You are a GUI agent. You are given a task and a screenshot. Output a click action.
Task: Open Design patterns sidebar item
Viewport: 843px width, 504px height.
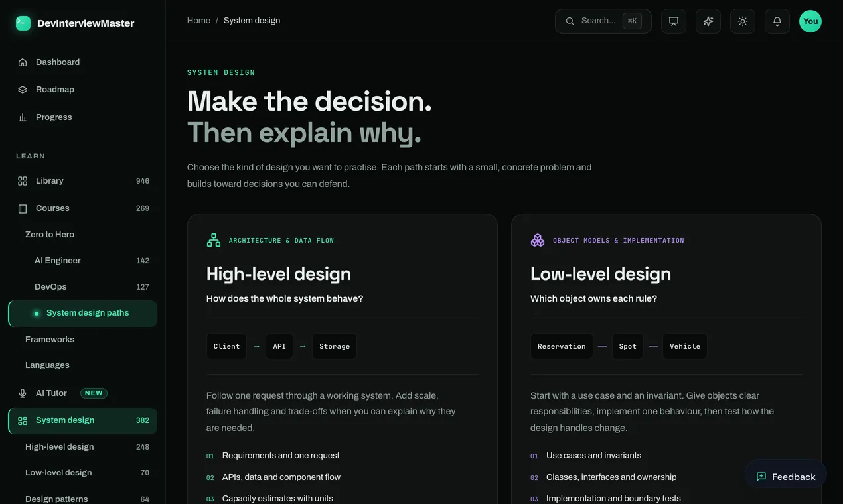click(83, 499)
